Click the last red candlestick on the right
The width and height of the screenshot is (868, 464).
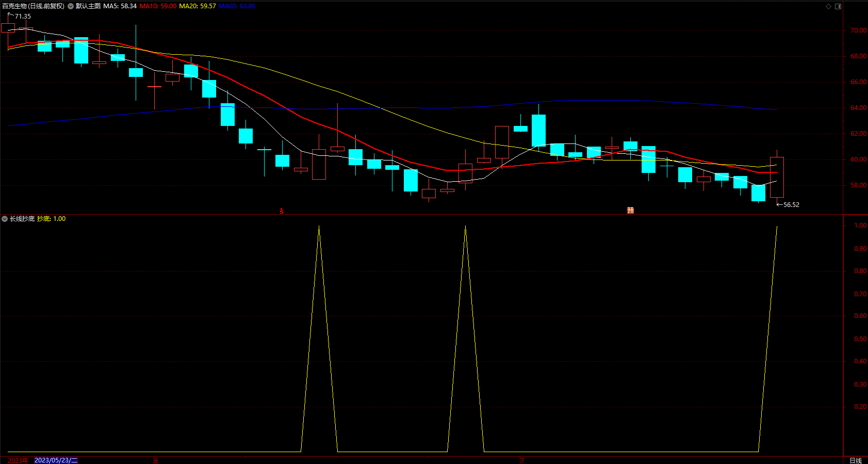point(777,177)
